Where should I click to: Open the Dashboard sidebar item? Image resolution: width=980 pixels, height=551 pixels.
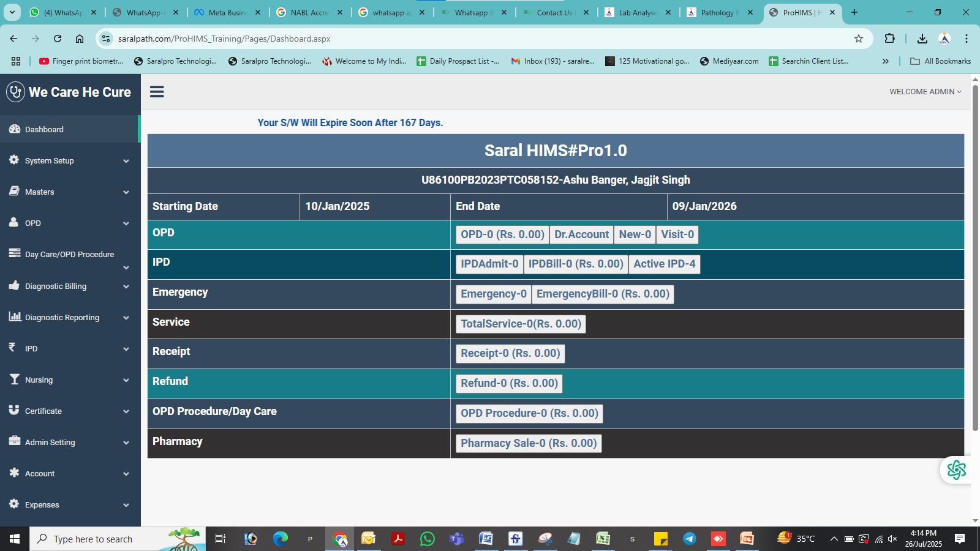point(70,129)
